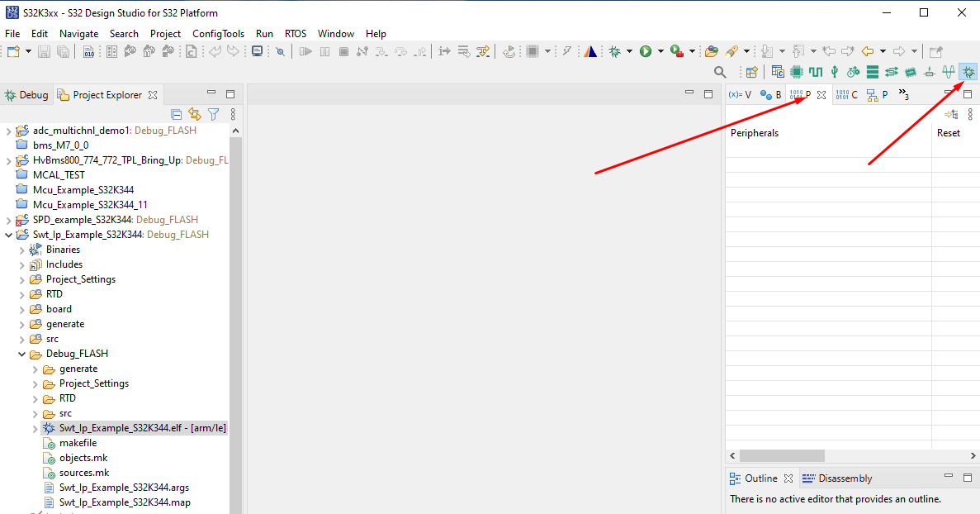Switch to the Debug perspective bug icon
This screenshot has height=514, width=980.
[968, 72]
